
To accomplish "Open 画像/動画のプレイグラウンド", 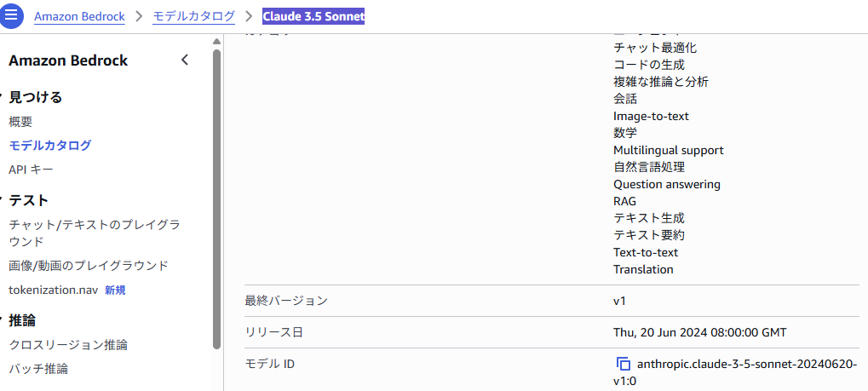I will click(x=88, y=266).
